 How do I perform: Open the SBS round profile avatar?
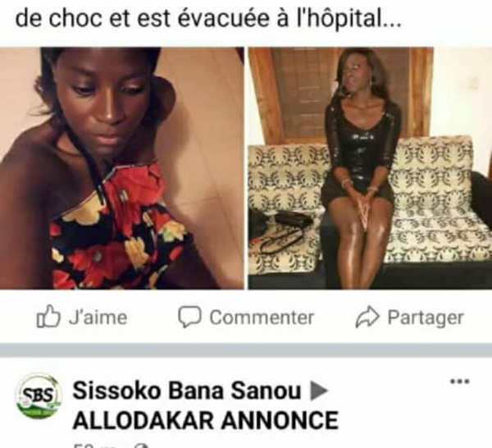(39, 395)
